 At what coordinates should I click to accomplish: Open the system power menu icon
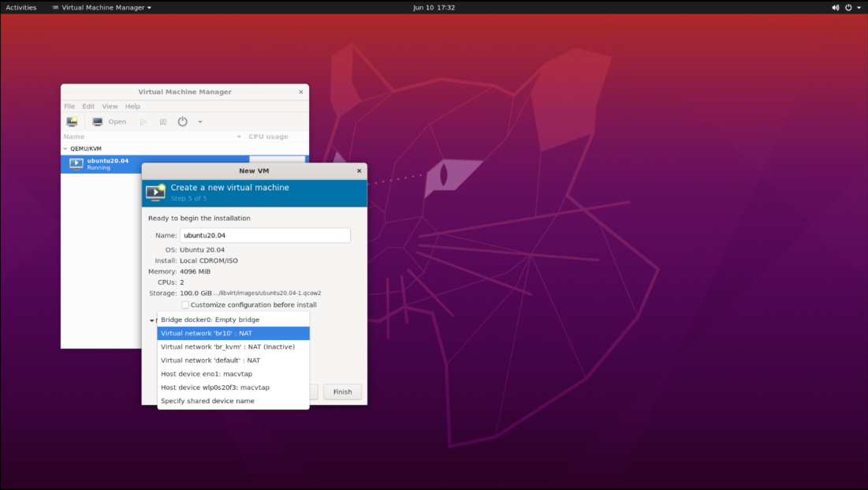(x=848, y=7)
